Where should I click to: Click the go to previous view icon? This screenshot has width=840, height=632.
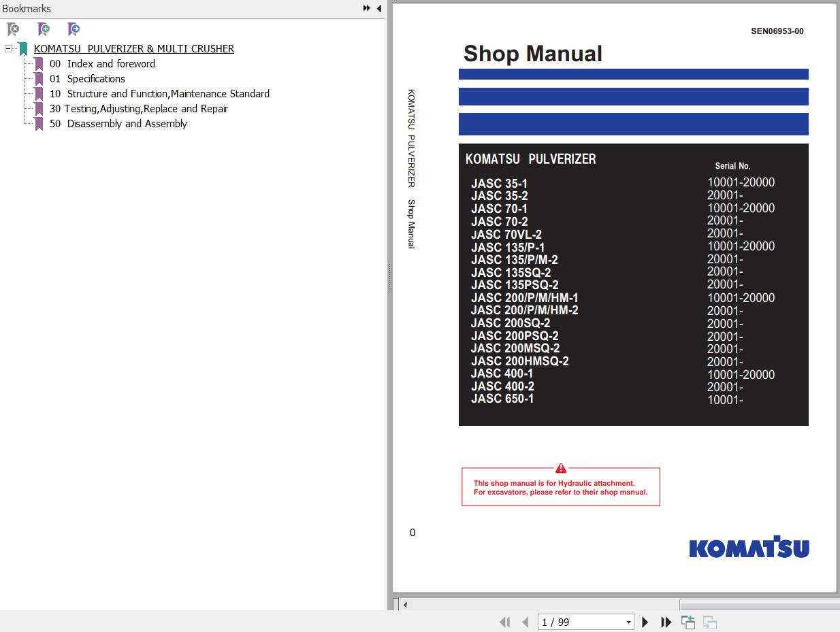click(x=688, y=622)
